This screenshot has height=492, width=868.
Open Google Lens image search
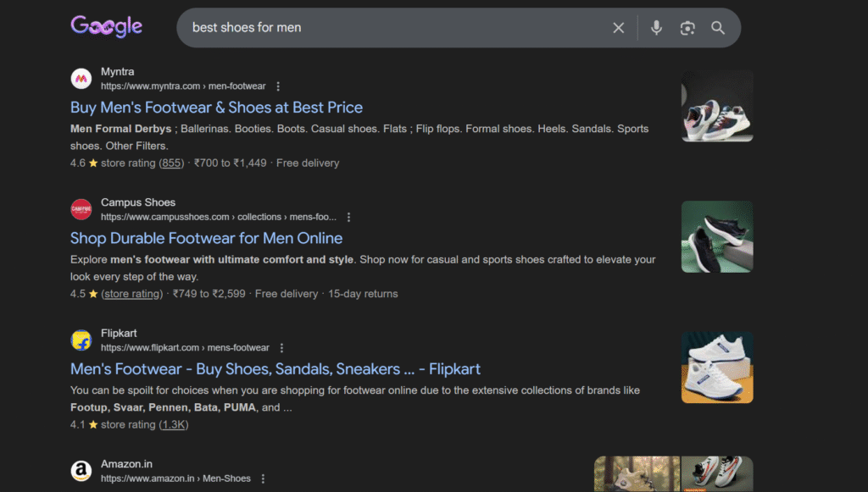[687, 28]
